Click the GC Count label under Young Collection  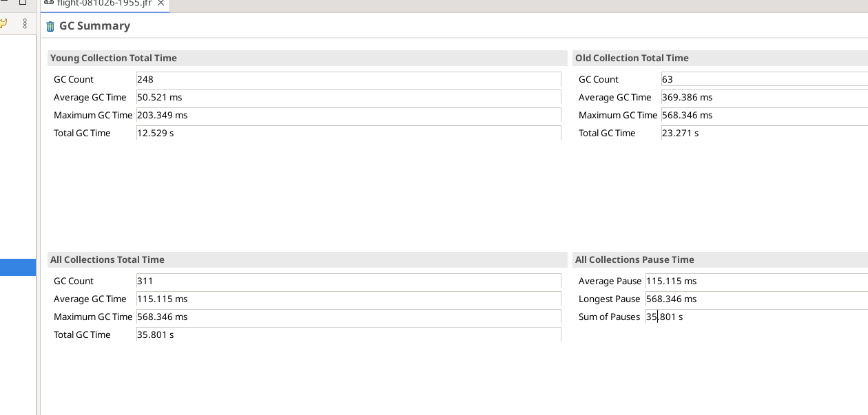tap(74, 79)
